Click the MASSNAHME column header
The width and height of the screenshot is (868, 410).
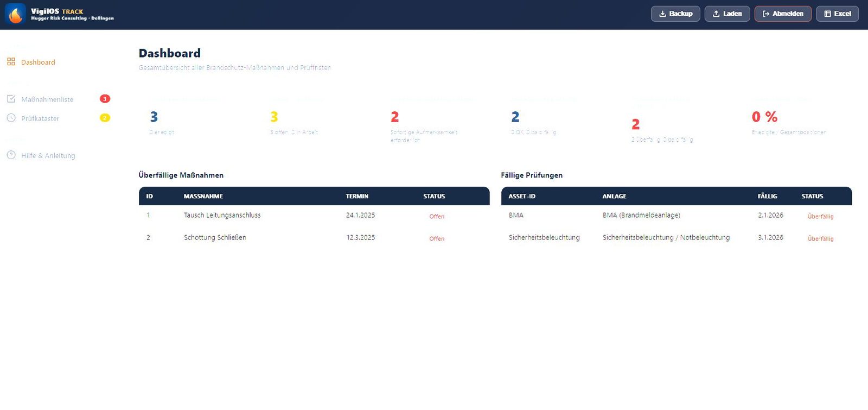coord(203,196)
